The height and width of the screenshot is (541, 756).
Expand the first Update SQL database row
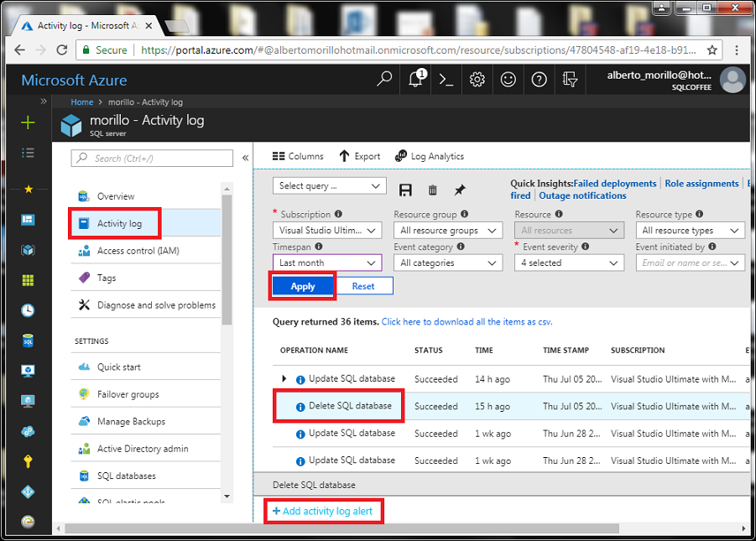coord(284,379)
